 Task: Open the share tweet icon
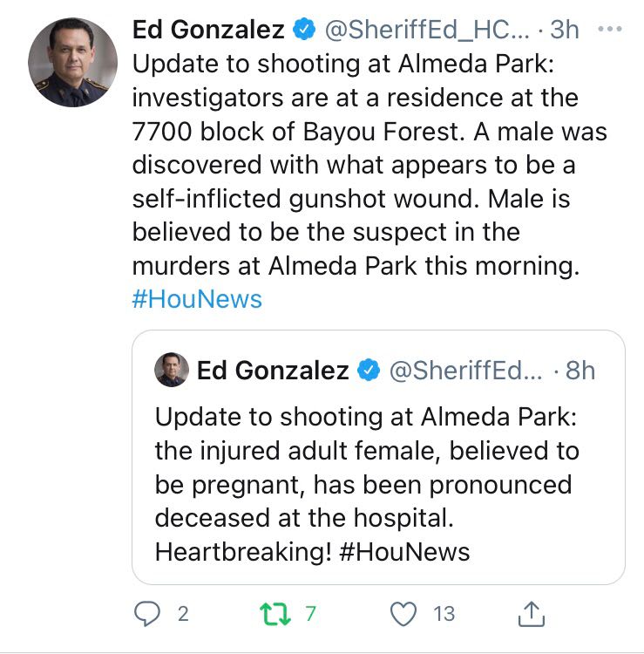(531, 614)
